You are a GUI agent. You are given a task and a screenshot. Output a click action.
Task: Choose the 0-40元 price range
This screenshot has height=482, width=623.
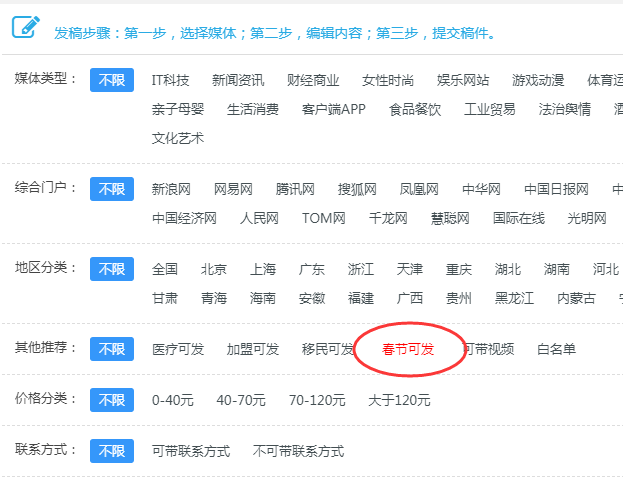coord(173,400)
